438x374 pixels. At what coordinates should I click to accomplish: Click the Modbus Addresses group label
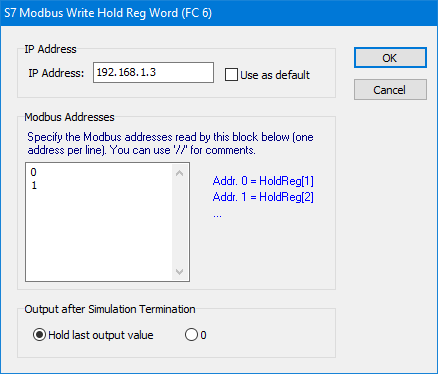point(69,117)
